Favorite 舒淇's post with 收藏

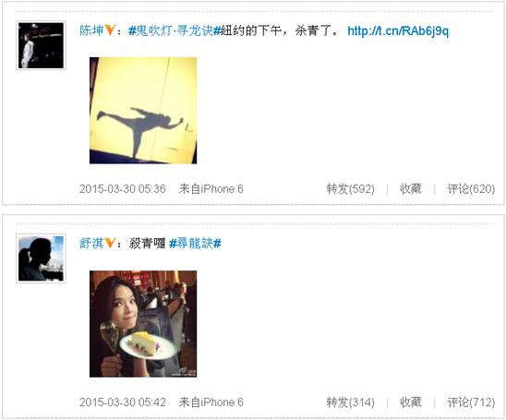coord(411,402)
